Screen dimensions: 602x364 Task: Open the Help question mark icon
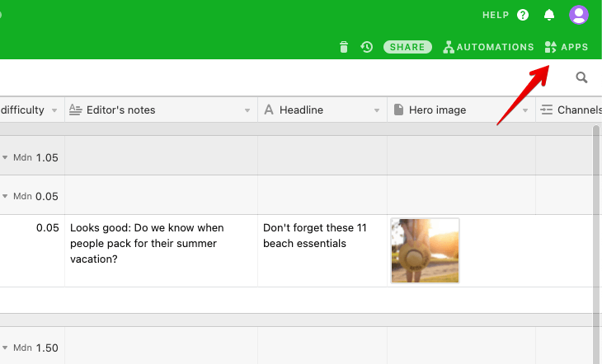[x=523, y=15]
